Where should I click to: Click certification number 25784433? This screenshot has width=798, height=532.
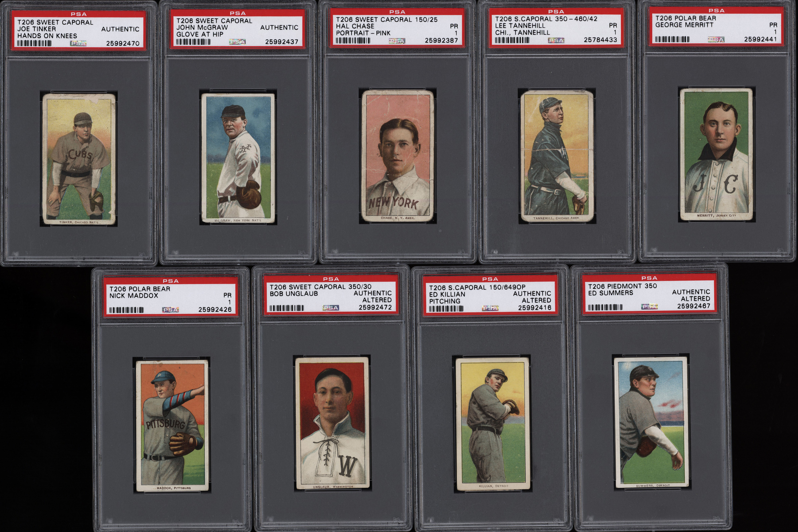tap(600, 40)
